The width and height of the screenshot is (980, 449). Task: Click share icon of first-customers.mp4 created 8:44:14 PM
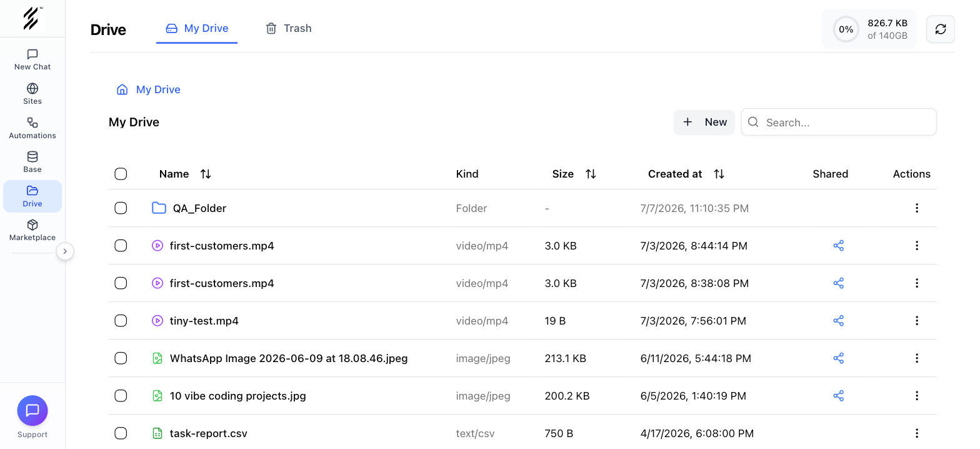click(839, 246)
